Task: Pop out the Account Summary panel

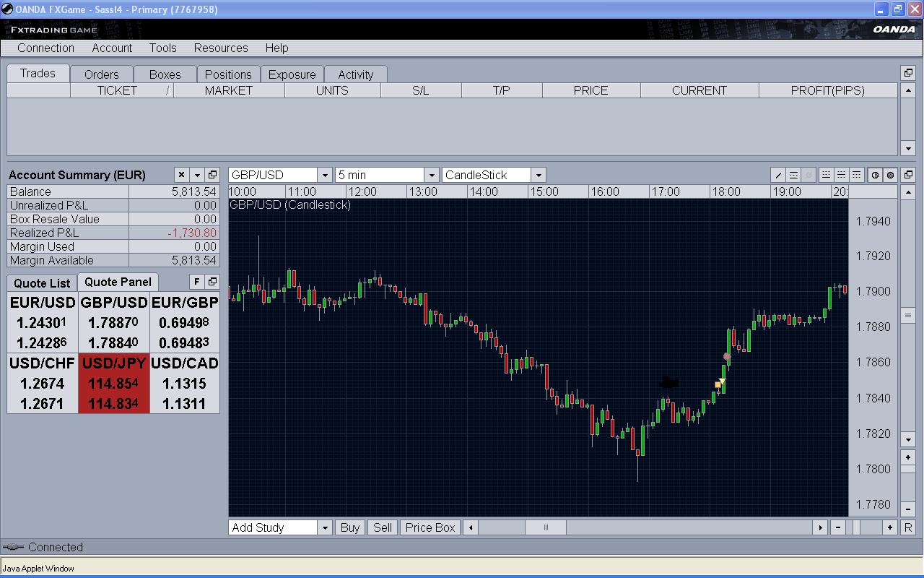Action: [212, 175]
